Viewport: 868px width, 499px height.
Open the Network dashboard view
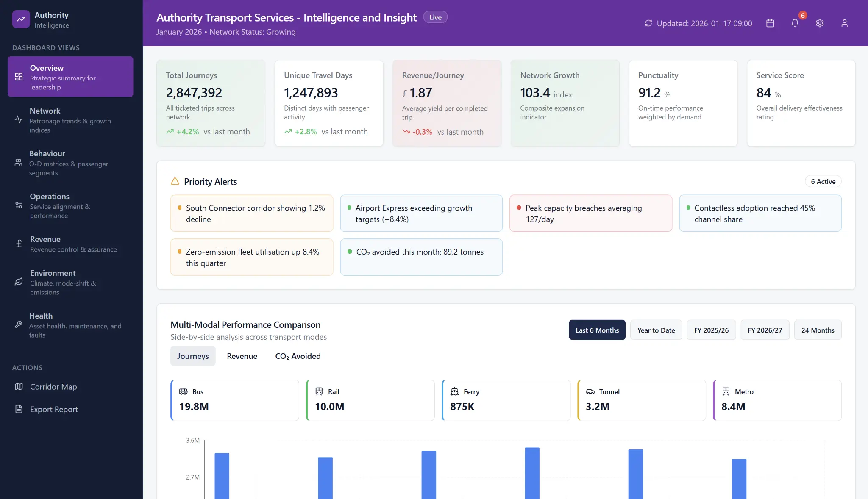point(70,120)
